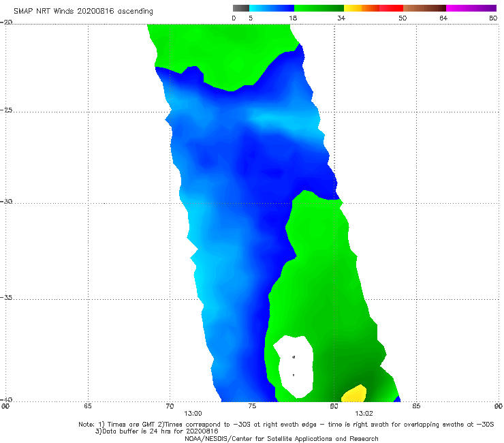504x443 pixels.
Task: Click the NOAA/NESDIS credit line
Action: coord(281,439)
